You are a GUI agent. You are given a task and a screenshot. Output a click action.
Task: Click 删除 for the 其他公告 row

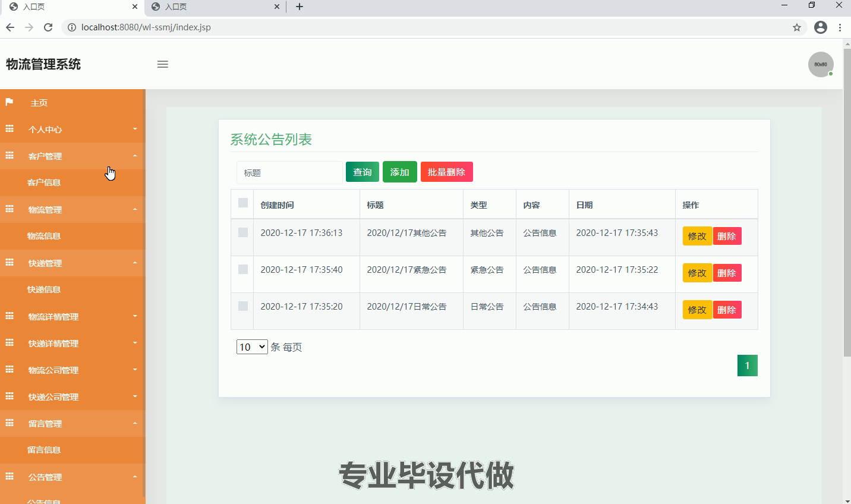pos(727,236)
